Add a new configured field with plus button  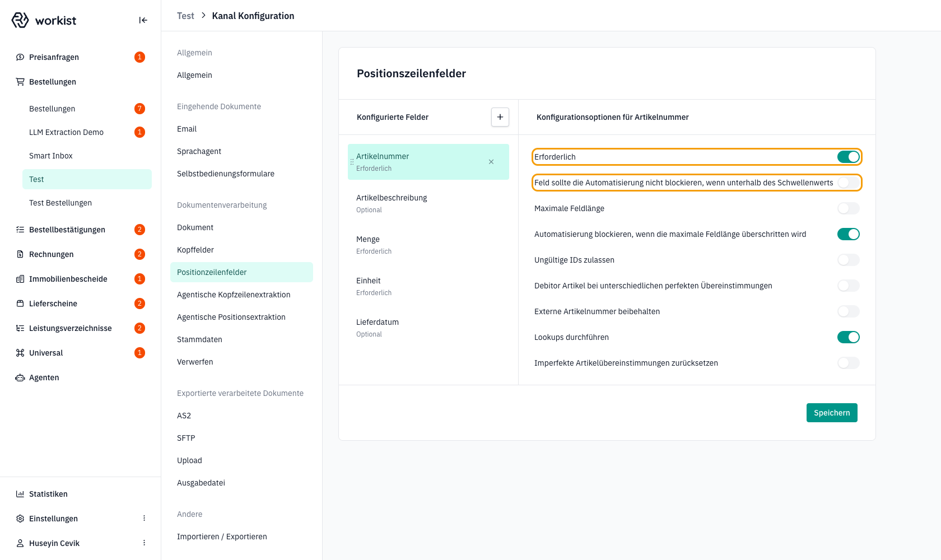[500, 117]
